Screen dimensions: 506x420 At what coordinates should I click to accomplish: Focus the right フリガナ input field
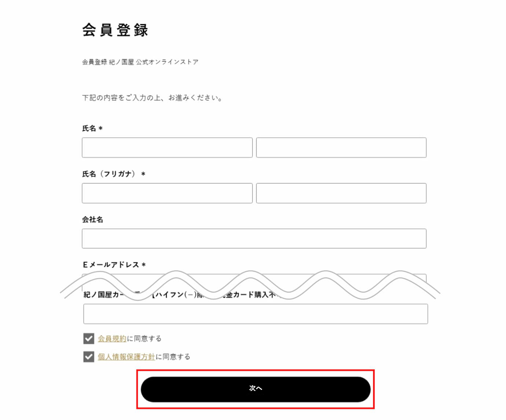(341, 193)
